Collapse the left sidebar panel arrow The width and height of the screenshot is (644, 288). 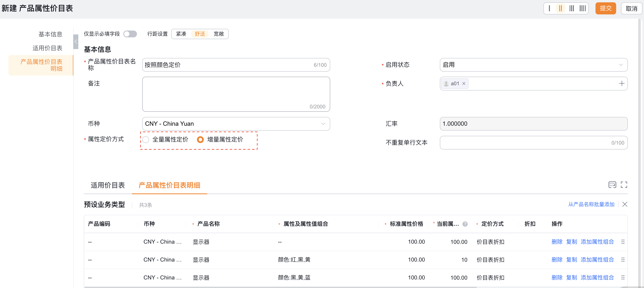(76, 42)
